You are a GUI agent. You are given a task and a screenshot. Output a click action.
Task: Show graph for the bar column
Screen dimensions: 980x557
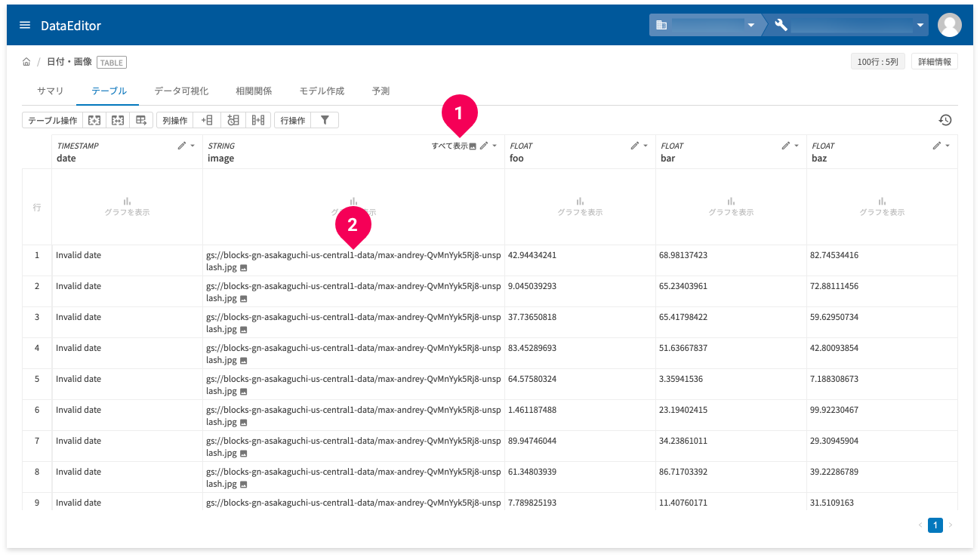coord(731,207)
